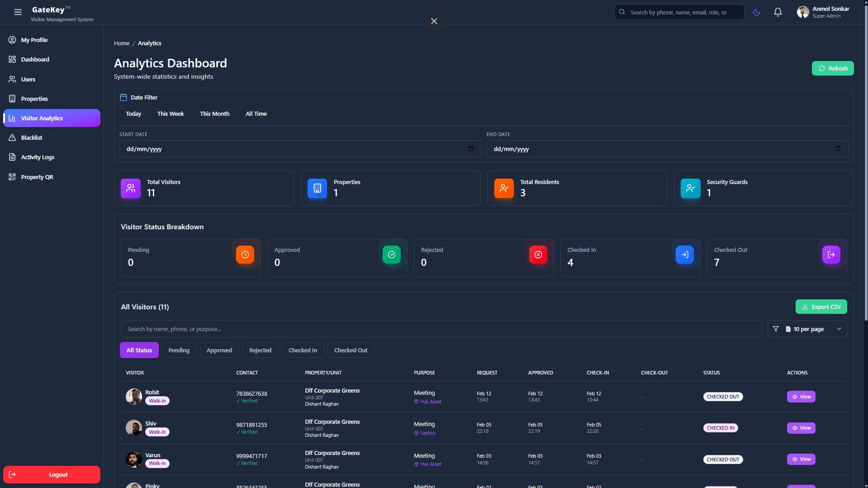This screenshot has width=868, height=488.
Task: Select the All Status filter chip
Action: point(139,350)
